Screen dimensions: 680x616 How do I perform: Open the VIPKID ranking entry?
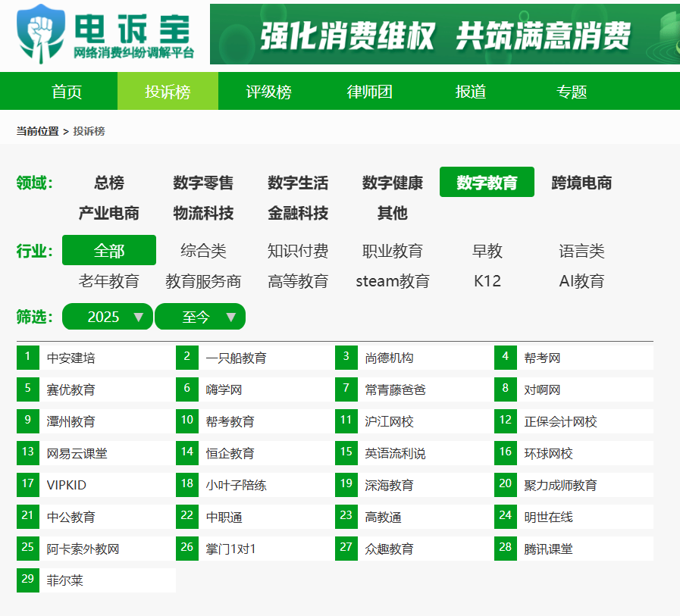(x=96, y=485)
